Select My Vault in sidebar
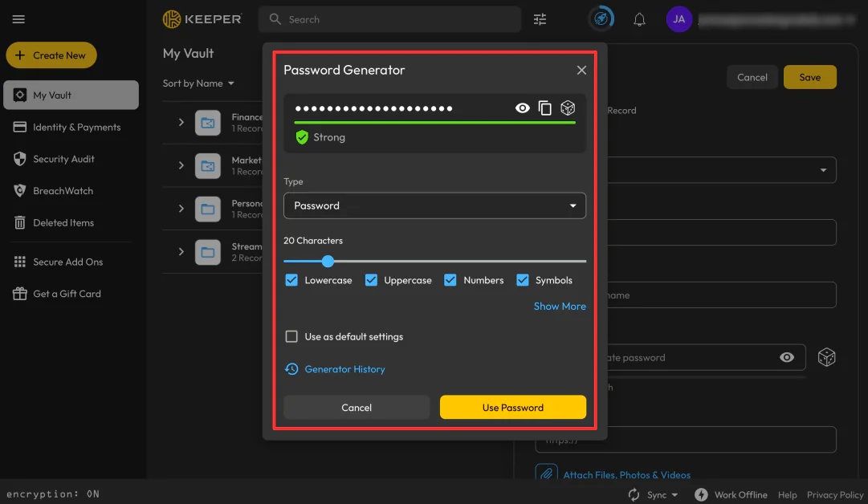This screenshot has height=504, width=868. 71,96
